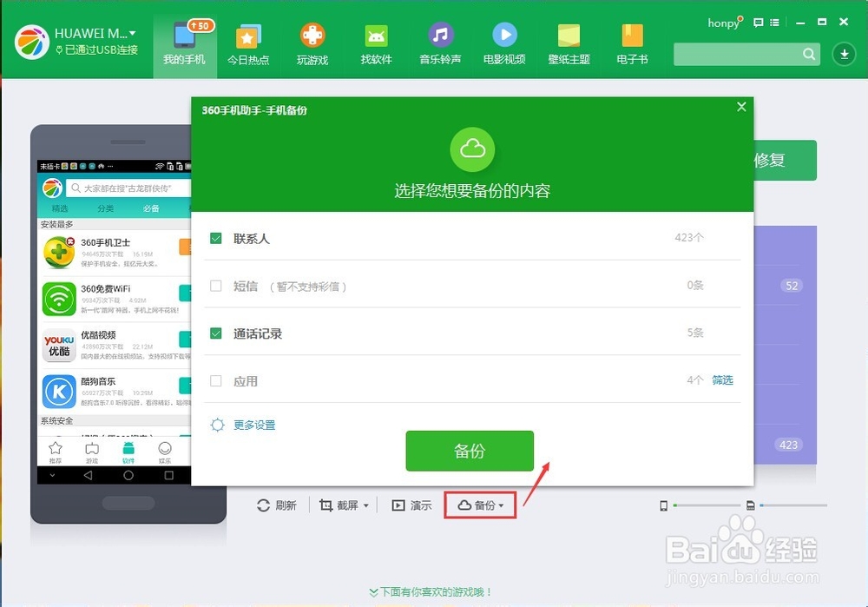Viewport: 868px width, 607px height.
Task: Enable the 短信 SMS backup checkbox
Action: (x=215, y=286)
